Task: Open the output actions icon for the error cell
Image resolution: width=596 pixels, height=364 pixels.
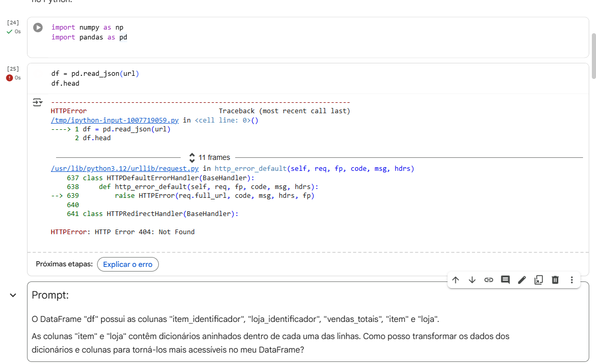Action: tap(37, 102)
